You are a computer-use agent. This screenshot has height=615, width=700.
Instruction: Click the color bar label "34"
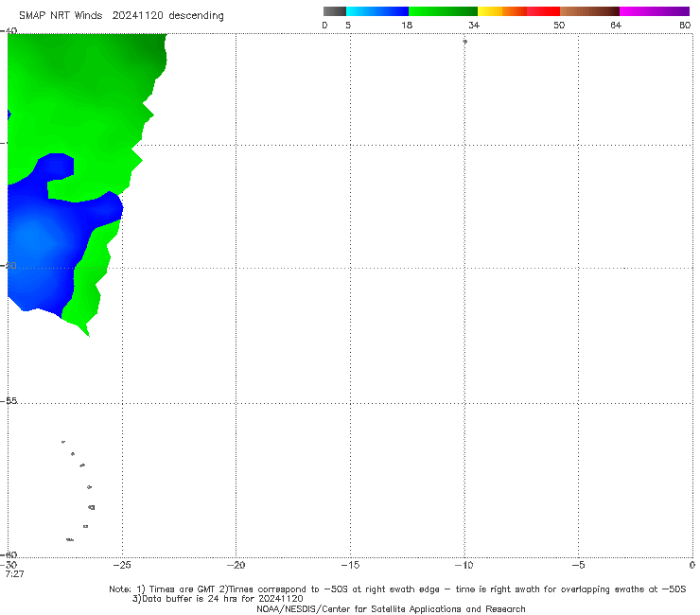pos(474,25)
